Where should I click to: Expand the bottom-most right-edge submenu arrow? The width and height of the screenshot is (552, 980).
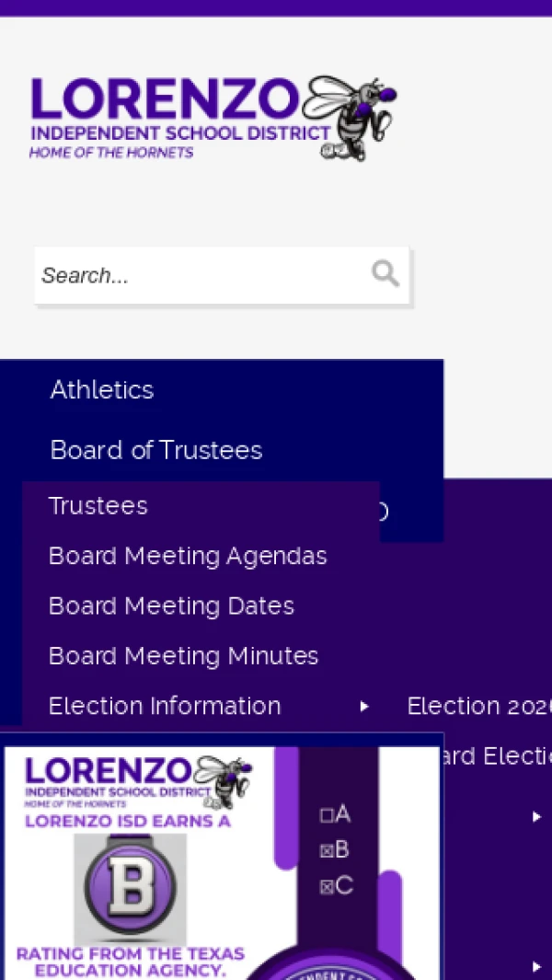536,966
